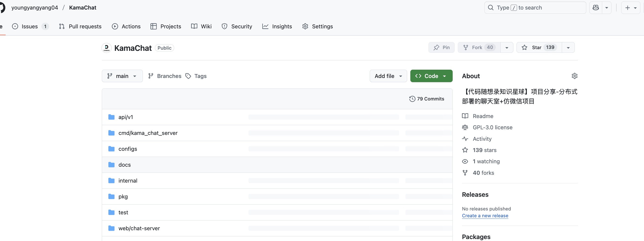
Task: Open the KamaChat breadcrumb link
Action: [83, 8]
